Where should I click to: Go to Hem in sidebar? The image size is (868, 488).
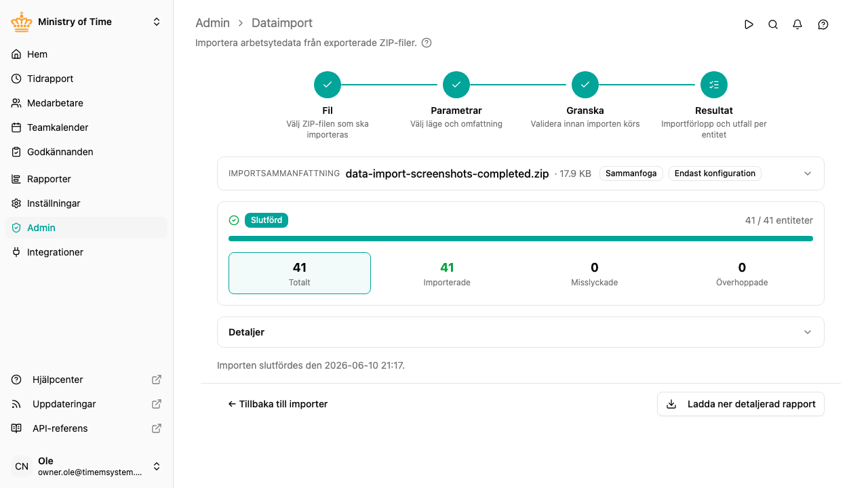pyautogui.click(x=86, y=54)
